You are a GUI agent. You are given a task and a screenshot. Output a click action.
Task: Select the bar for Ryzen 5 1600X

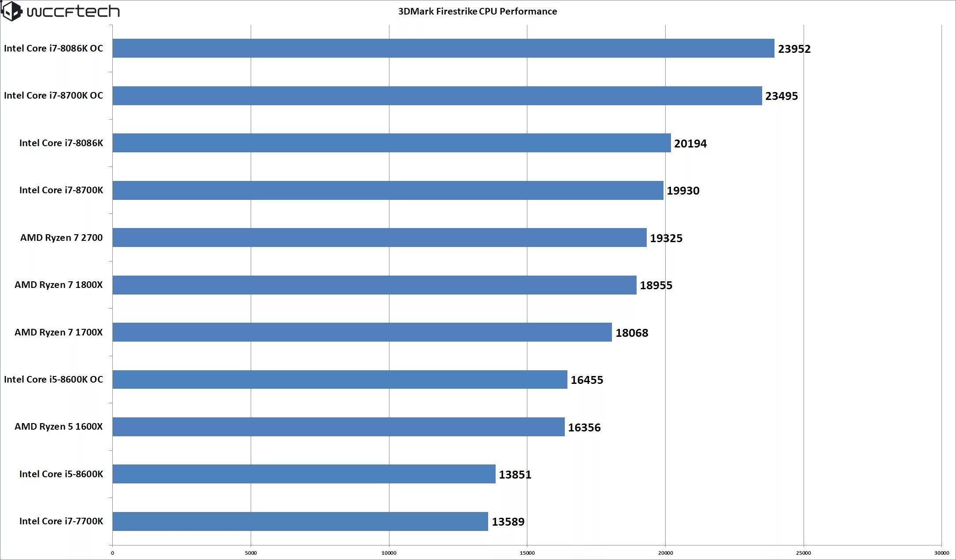(338, 427)
